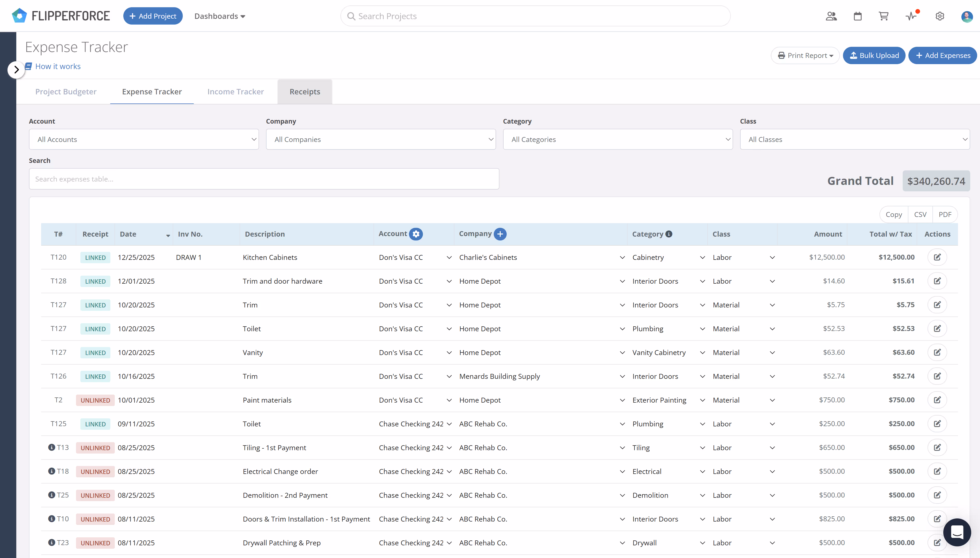The width and height of the screenshot is (980, 558).
Task: Open the All Accounts filter dropdown
Action: pyautogui.click(x=144, y=139)
